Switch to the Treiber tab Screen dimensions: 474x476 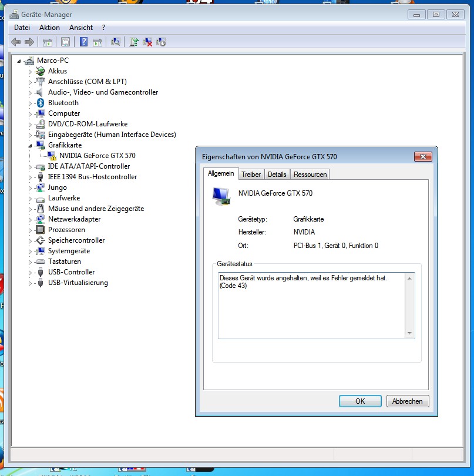(251, 175)
